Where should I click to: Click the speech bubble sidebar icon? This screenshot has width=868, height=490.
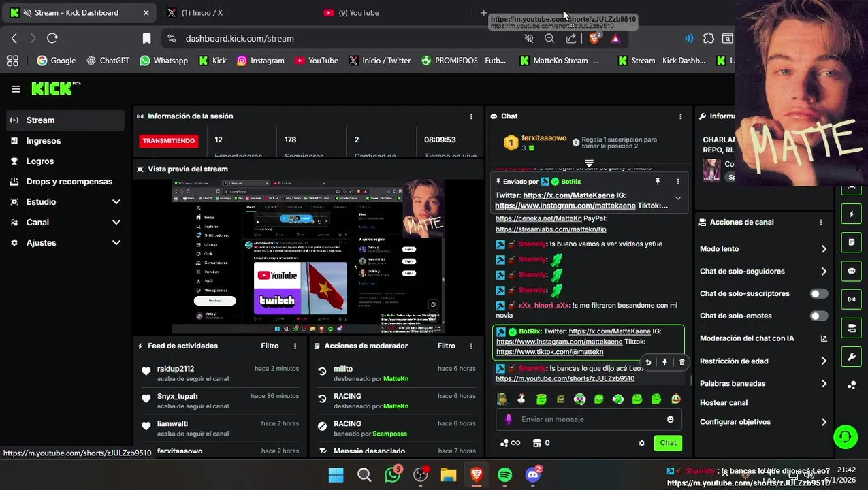[x=852, y=271]
